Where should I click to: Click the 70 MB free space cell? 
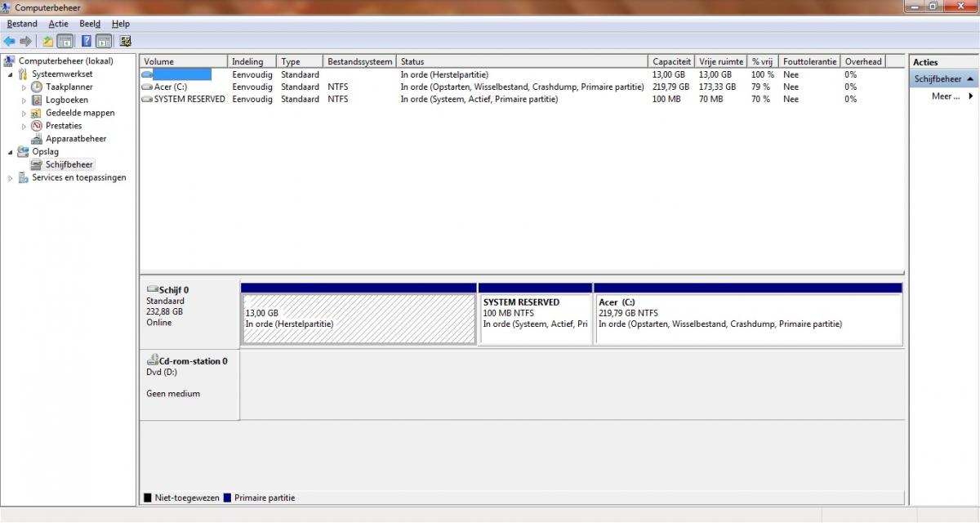click(710, 99)
